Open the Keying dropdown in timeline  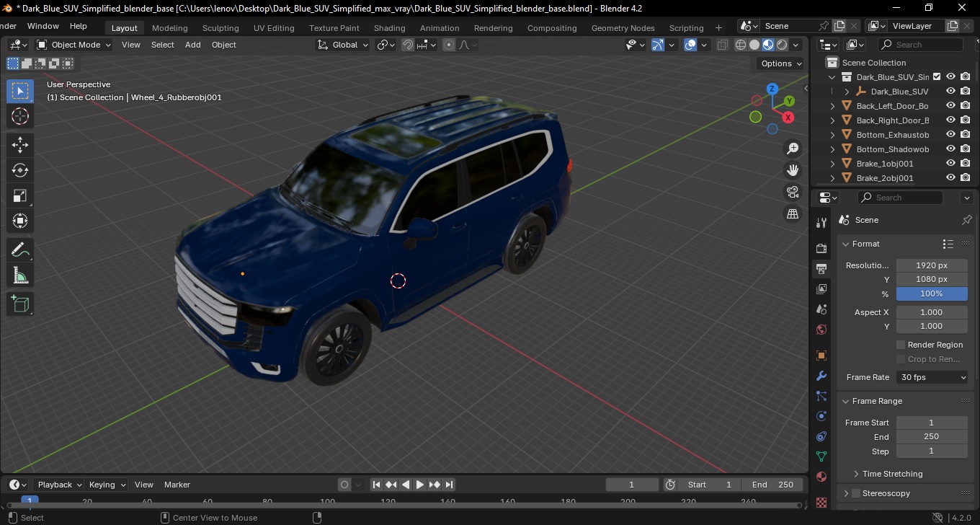pyautogui.click(x=107, y=485)
